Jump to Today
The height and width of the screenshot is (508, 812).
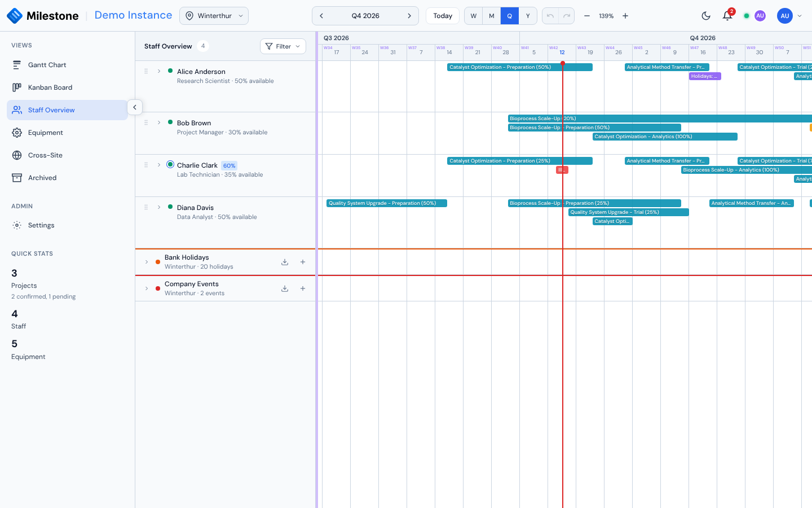point(443,16)
